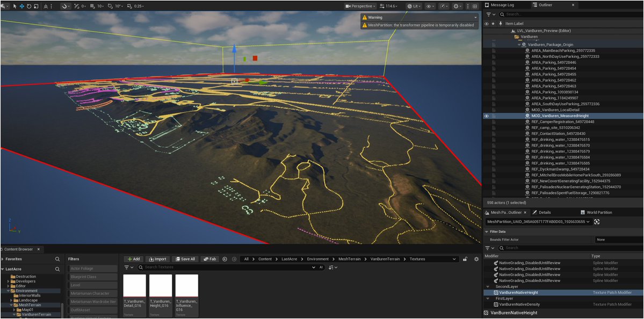Click the Add button in Content Browser
Image resolution: width=644 pixels, height=319 pixels.
coord(134,259)
